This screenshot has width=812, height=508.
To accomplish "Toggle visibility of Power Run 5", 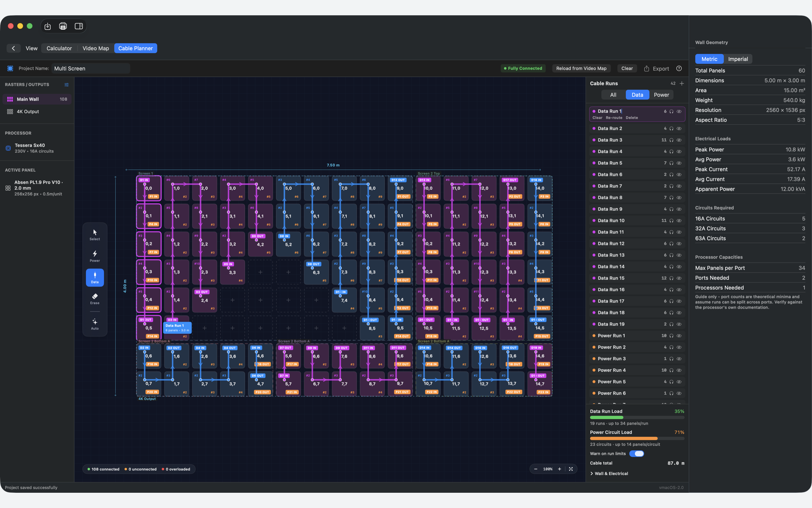I will [x=679, y=382].
